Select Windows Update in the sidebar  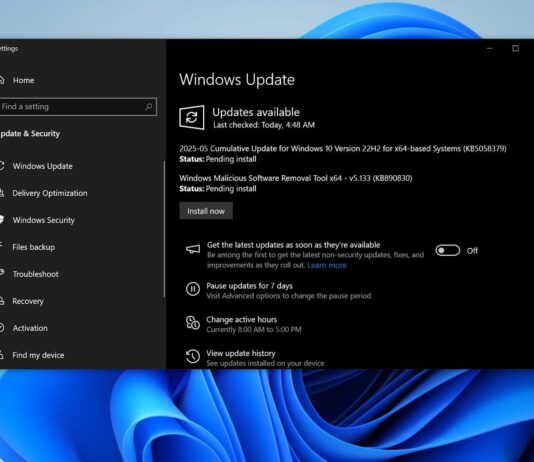[x=42, y=166]
